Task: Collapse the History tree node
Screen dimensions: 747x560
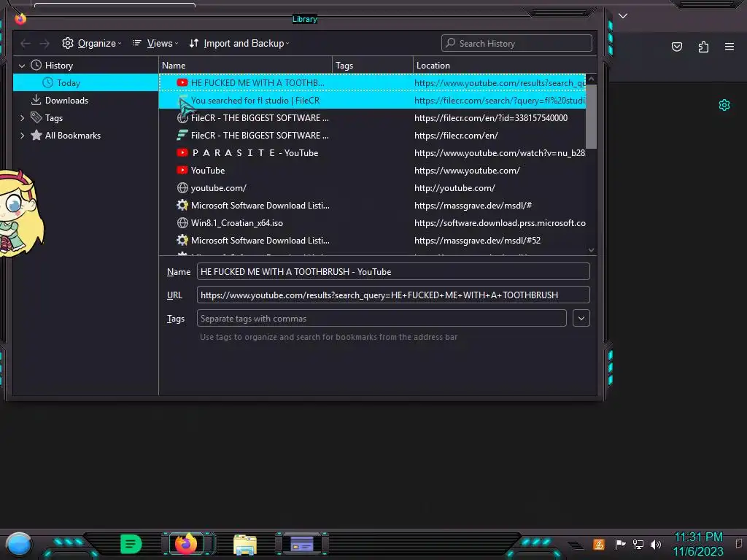Action: click(x=22, y=66)
